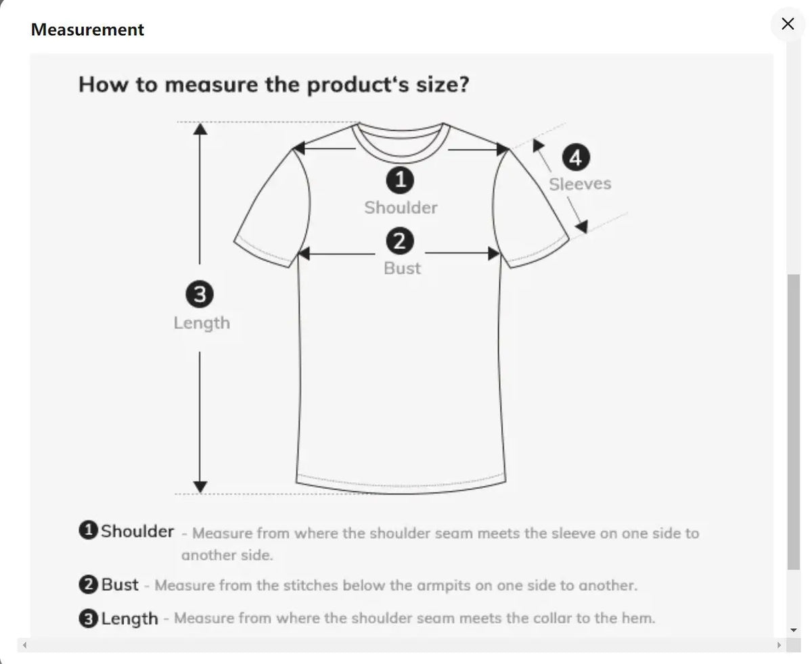Click the Length label beside the vertical arrow
The height and width of the screenshot is (664, 812).
tap(202, 323)
